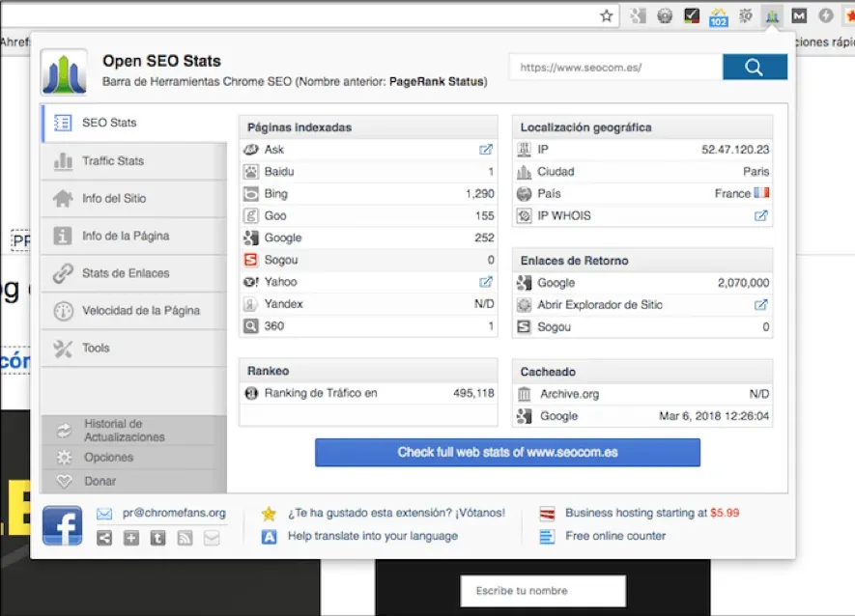Click the Google backlinks count 2,070,000

(x=744, y=283)
